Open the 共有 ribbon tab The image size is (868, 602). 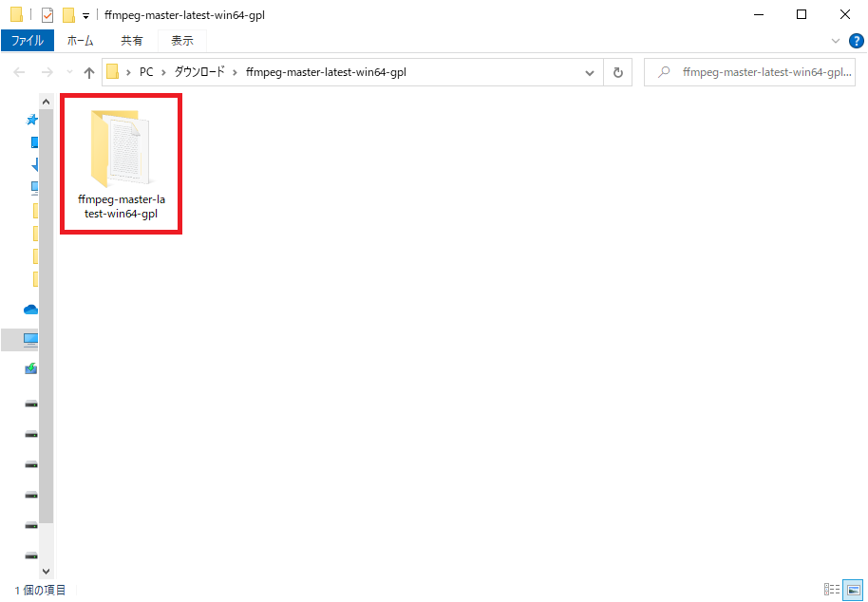(x=132, y=41)
